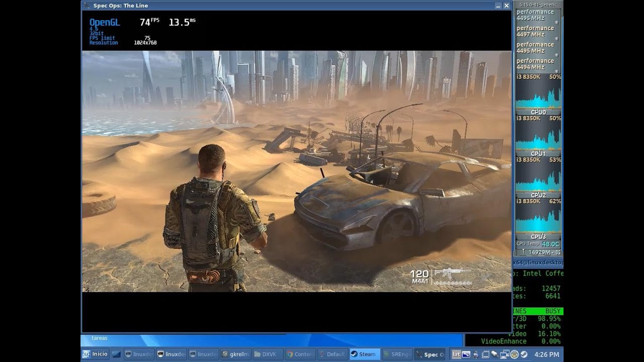Click the 13.5 ms frametime readout
The width and height of the screenshot is (644, 362).
coord(182,22)
